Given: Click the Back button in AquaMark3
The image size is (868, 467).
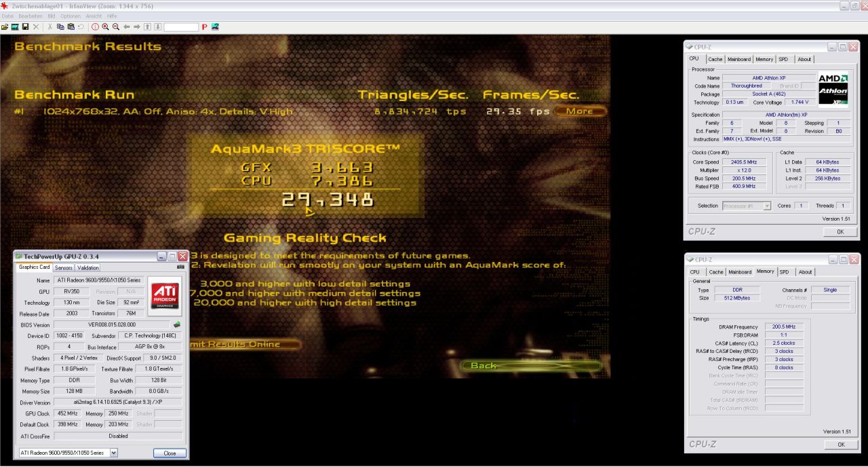Looking at the screenshot, I should [x=531, y=366].
